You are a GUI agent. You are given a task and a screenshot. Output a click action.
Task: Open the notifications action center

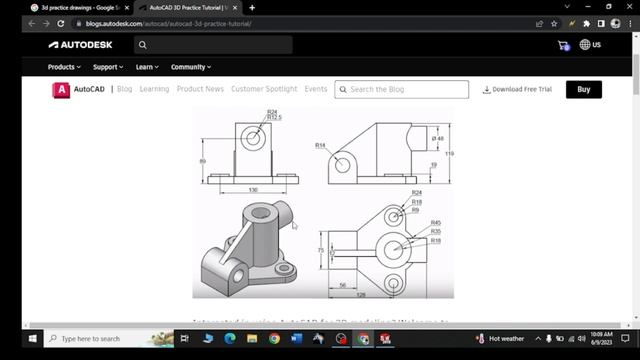(625, 338)
